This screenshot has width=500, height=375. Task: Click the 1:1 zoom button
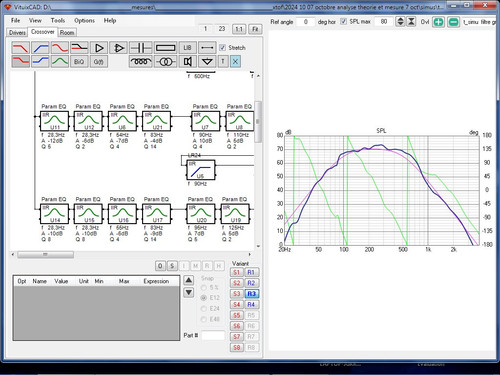pyautogui.click(x=239, y=29)
